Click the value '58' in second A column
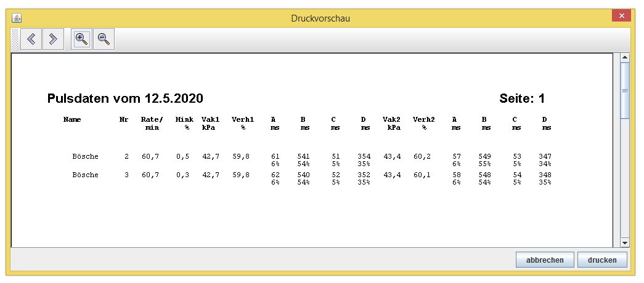 coord(456,175)
